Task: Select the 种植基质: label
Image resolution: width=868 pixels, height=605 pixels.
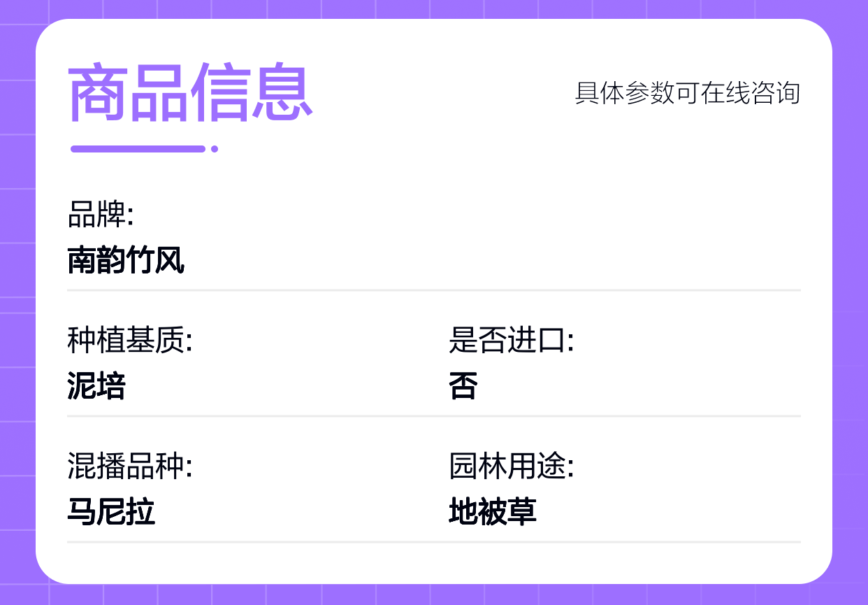Action: pos(130,341)
